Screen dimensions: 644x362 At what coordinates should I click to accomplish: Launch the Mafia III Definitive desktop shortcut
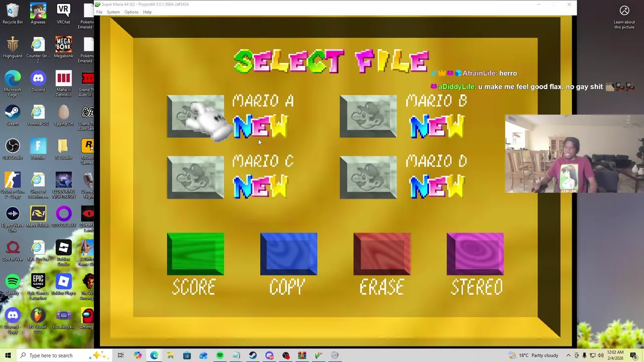[x=63, y=83]
